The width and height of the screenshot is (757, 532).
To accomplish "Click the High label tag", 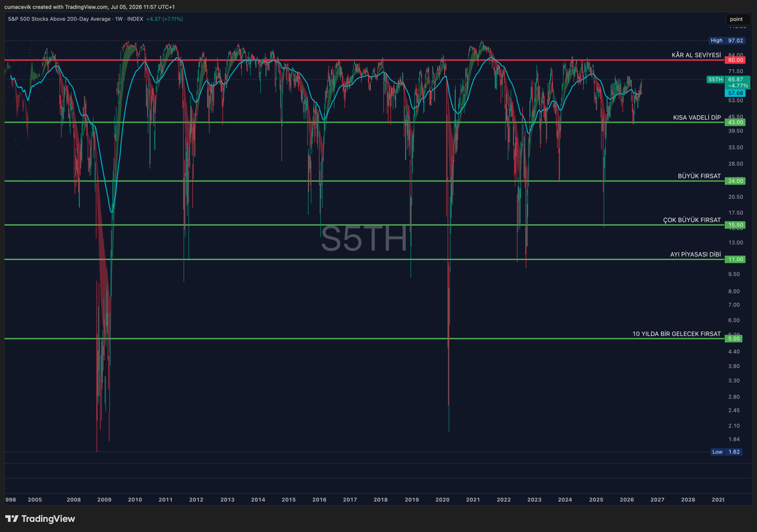I will 717,40.
